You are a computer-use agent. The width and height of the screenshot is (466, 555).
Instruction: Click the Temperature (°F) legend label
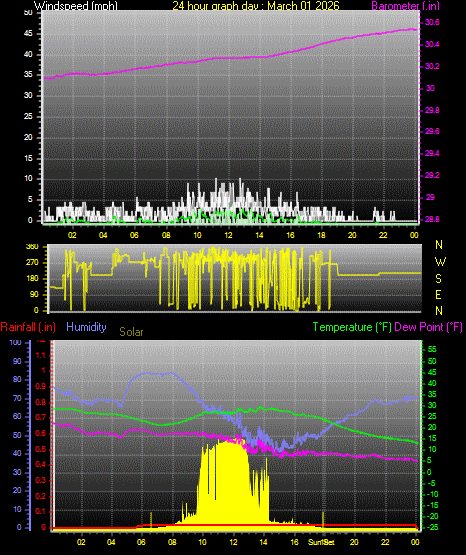(x=352, y=327)
